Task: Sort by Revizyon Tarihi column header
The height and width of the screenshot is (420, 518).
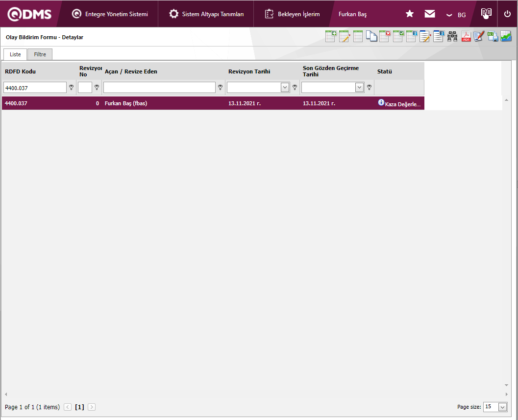Action: (x=249, y=71)
